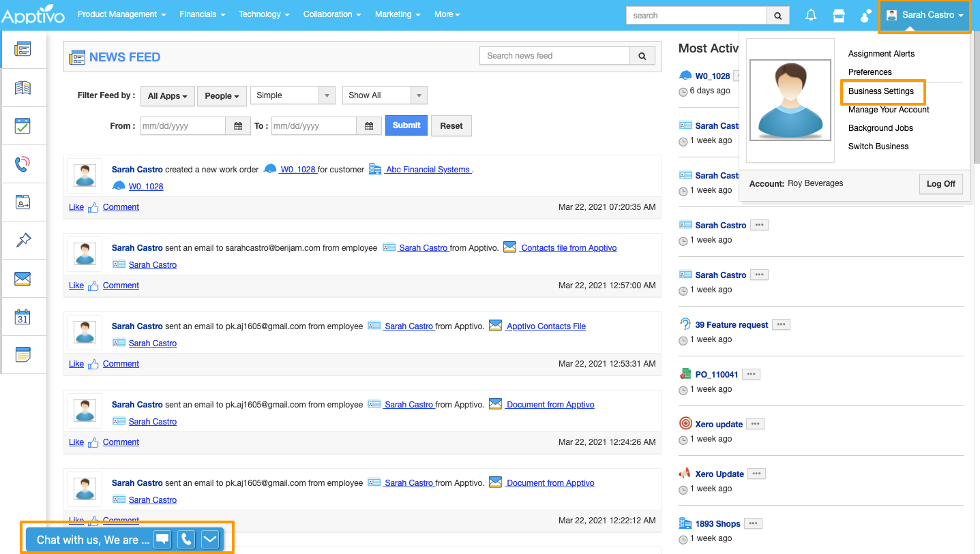Click the pushpin icon in left sidebar
The height and width of the screenshot is (554, 980).
click(23, 241)
